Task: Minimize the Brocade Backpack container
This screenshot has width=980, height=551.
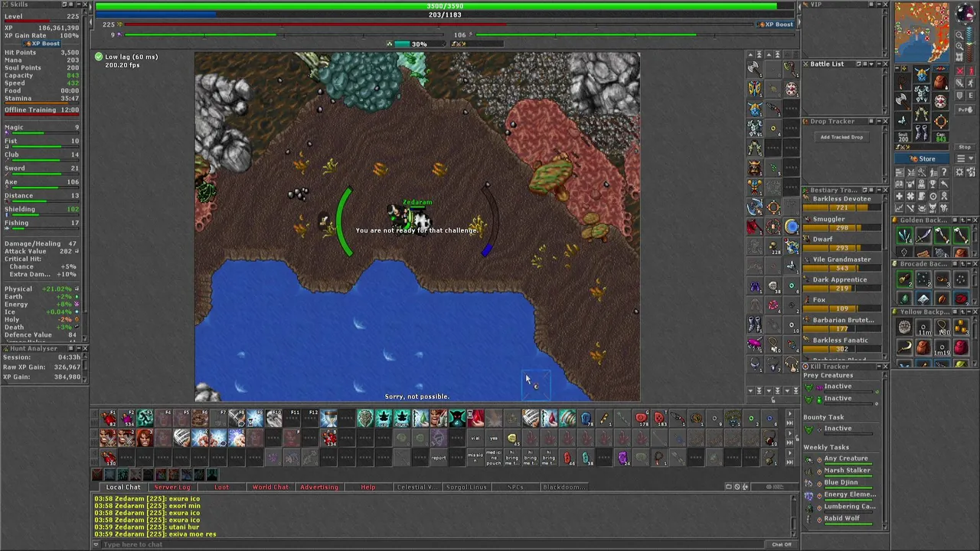Action: click(969, 263)
